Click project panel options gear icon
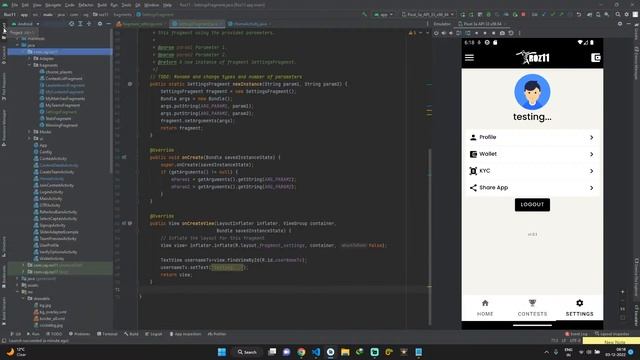Image resolution: width=640 pixels, height=360 pixels. pos(100,24)
